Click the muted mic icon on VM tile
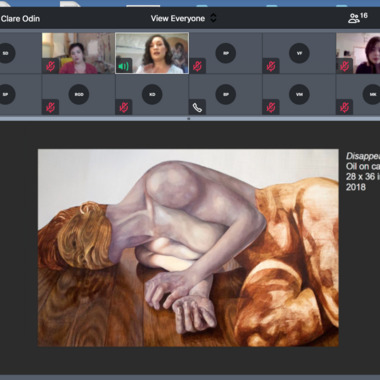The image size is (380, 380). [x=271, y=107]
